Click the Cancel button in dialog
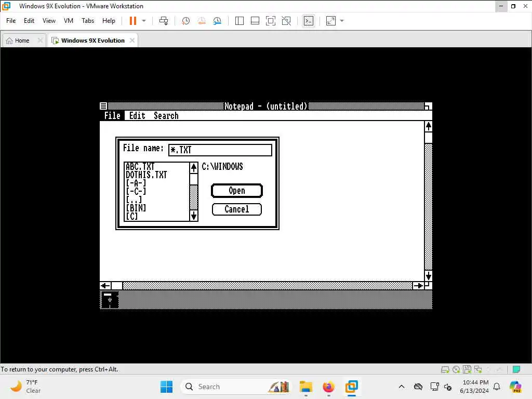 click(x=237, y=209)
